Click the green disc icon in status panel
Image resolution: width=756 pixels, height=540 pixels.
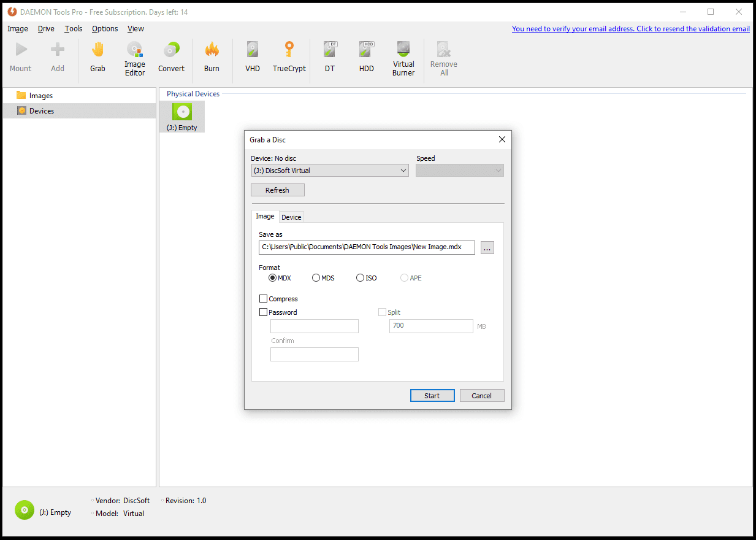pos(25,510)
